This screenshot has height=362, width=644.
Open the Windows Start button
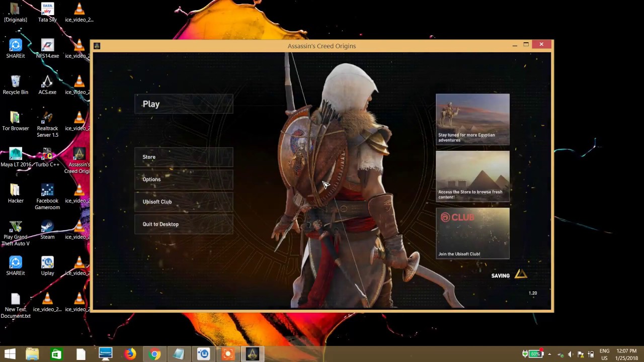[10, 354]
